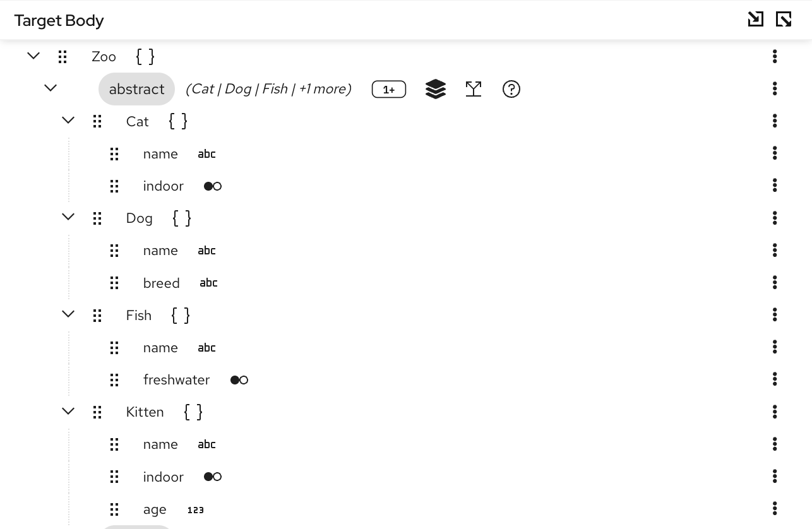Select the Cat field label

[x=137, y=121]
